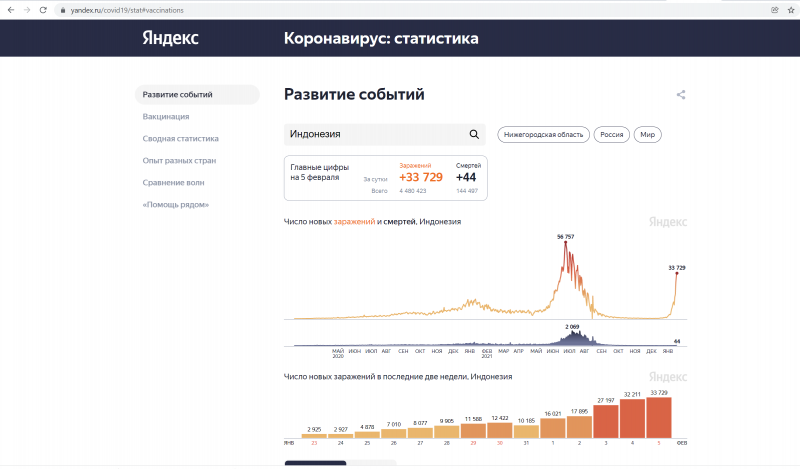Image resolution: width=800 pixels, height=469 pixels.
Task: Click total deaths value 144 497
Action: point(467,191)
